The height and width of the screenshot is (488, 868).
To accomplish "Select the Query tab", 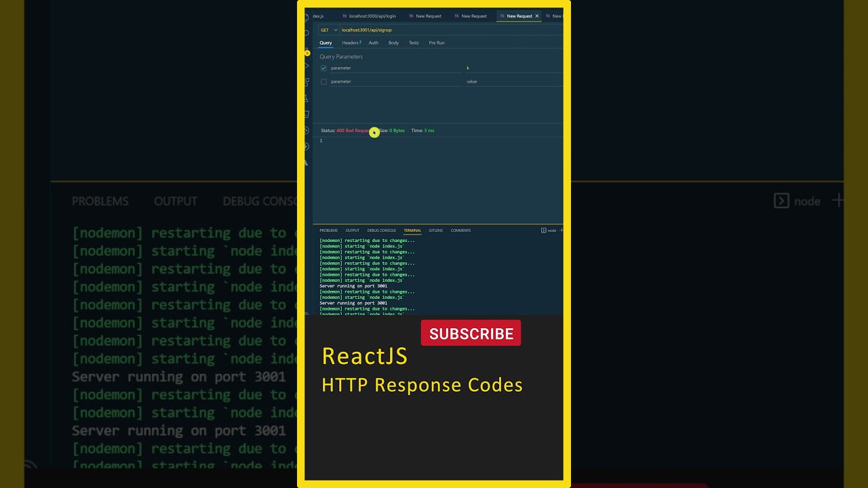I will click(325, 43).
